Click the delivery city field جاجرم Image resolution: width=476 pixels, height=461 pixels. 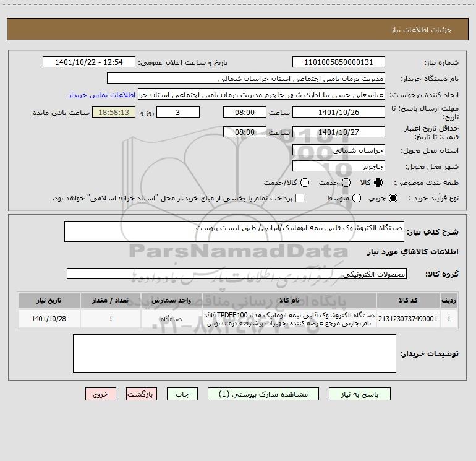click(x=339, y=166)
